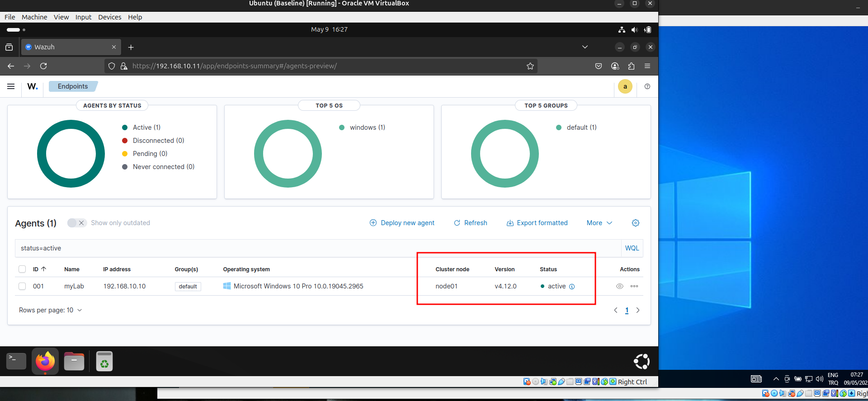Reload the page in Firefox toolbar

(x=43, y=66)
